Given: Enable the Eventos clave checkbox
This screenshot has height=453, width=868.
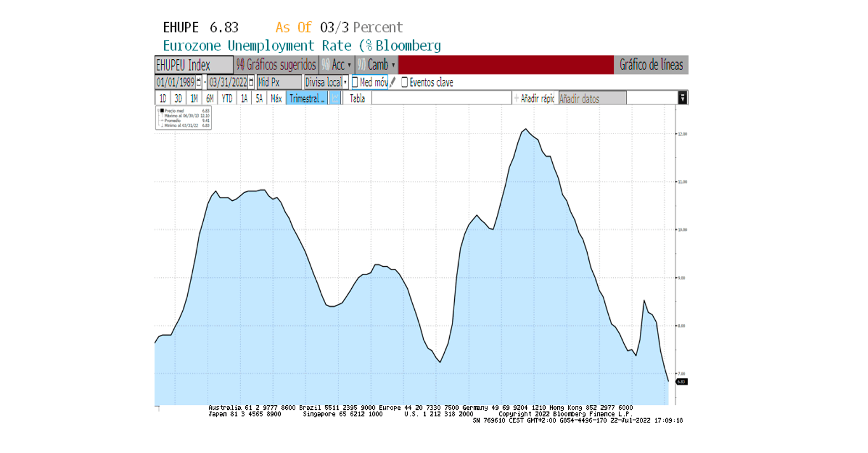Looking at the screenshot, I should click(404, 82).
